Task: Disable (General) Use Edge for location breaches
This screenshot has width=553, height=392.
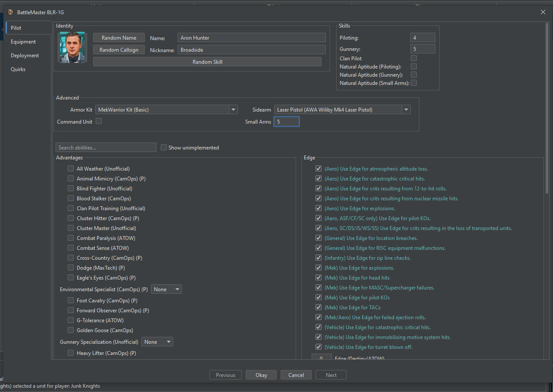Action: click(x=319, y=238)
